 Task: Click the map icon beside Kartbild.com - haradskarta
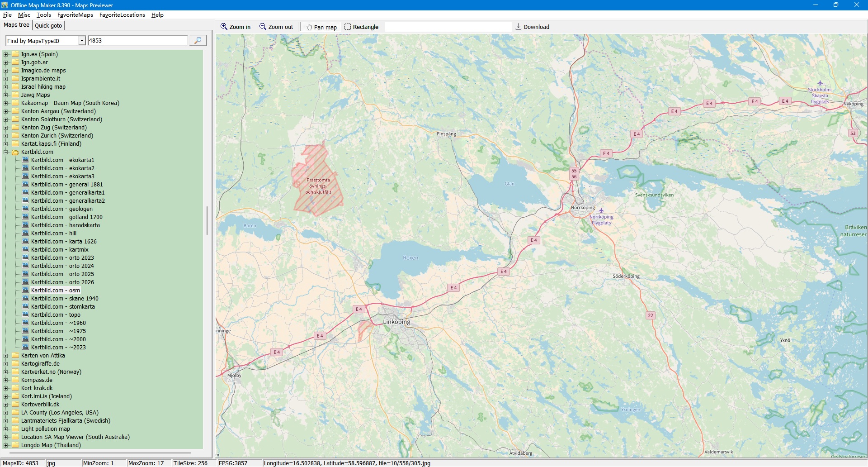25,225
